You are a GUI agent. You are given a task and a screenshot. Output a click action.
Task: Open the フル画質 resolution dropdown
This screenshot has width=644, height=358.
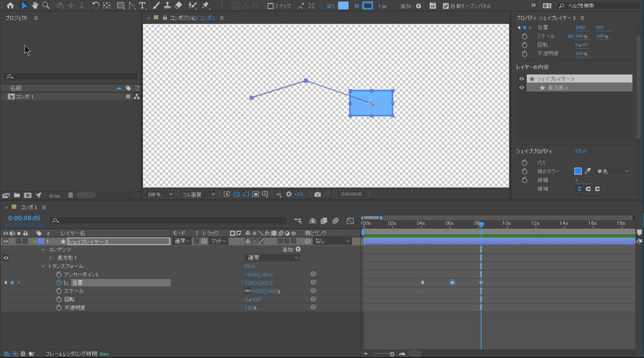(198, 195)
